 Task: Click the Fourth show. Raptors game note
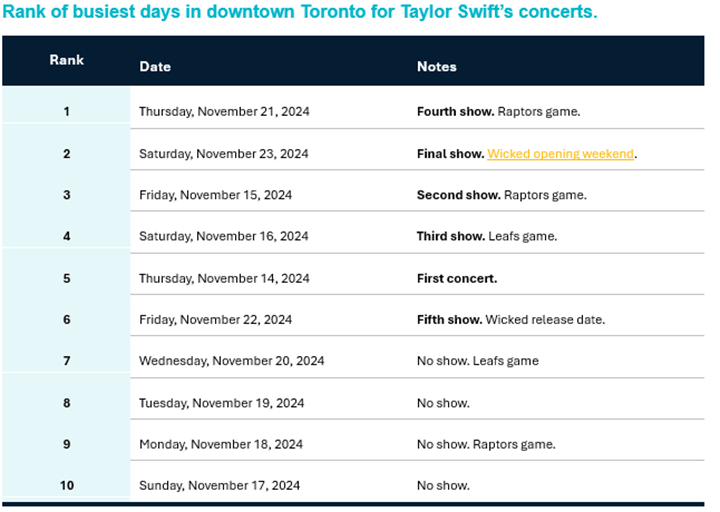[x=499, y=112]
